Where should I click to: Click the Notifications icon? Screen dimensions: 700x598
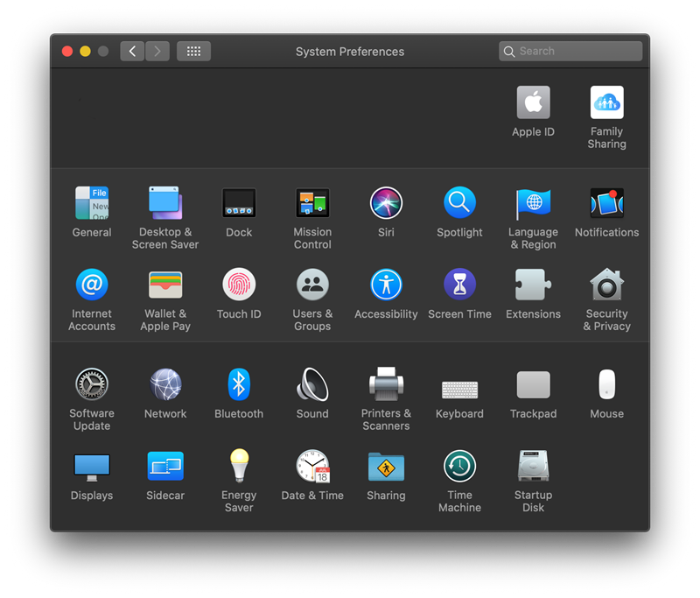[x=606, y=203]
